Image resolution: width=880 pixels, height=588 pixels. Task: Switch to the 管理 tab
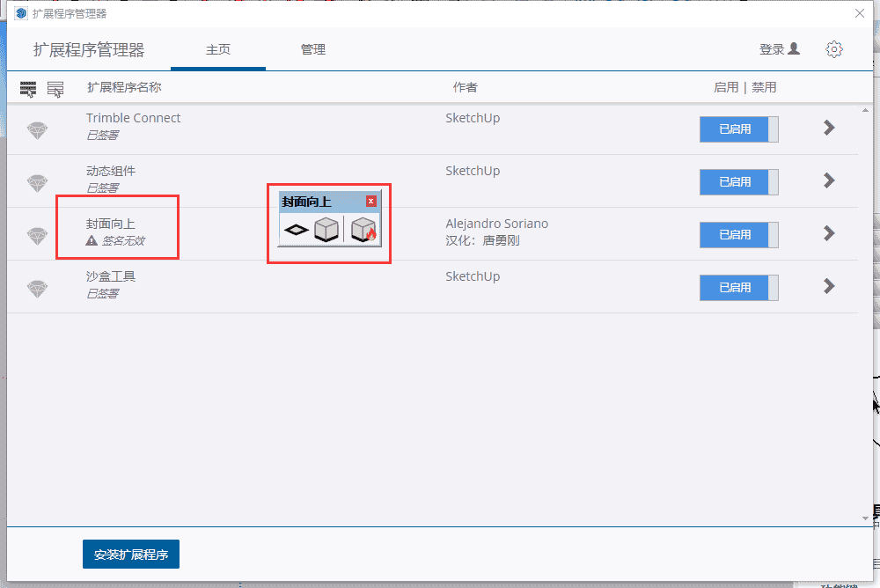point(312,50)
